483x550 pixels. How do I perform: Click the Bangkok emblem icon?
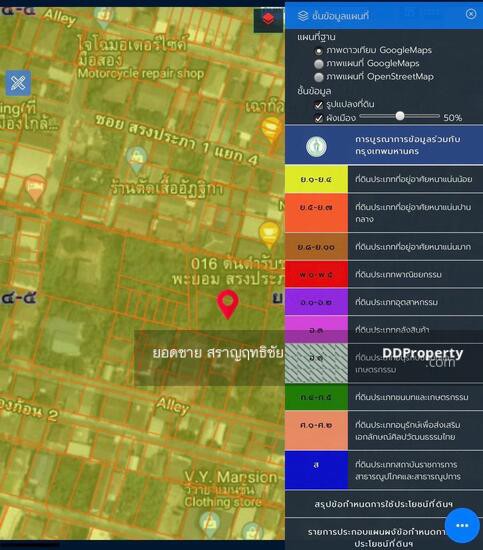tap(316, 146)
